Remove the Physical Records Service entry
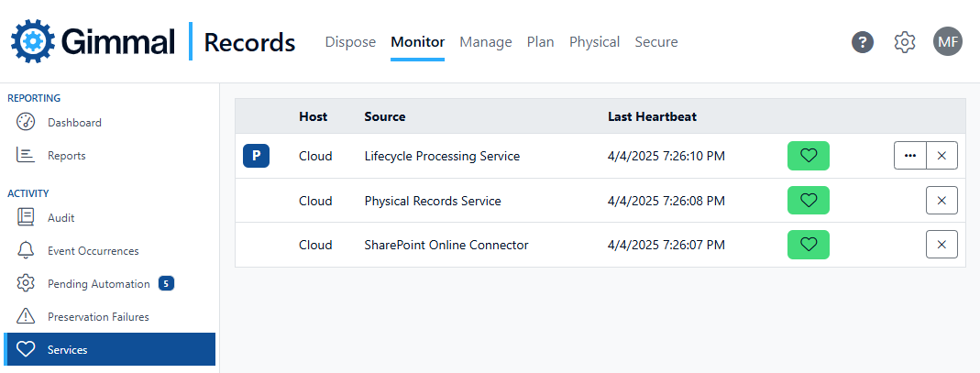The height and width of the screenshot is (373, 980). point(941,201)
